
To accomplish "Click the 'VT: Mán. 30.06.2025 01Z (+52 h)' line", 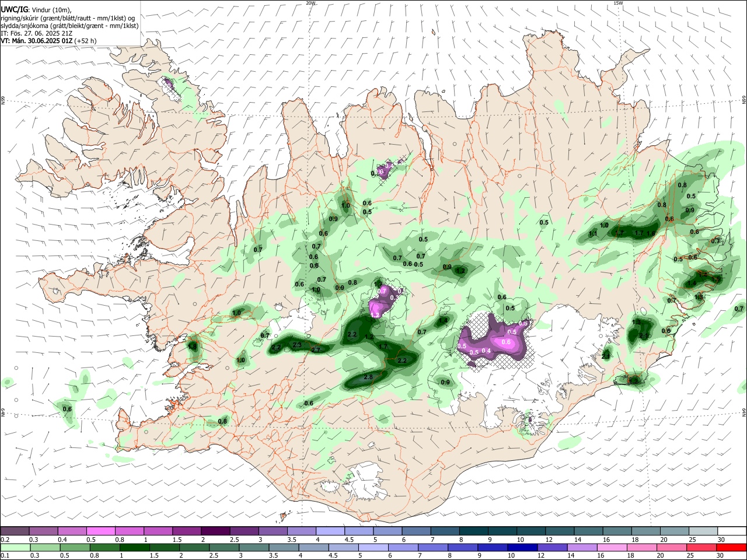I will pyautogui.click(x=49, y=41).
